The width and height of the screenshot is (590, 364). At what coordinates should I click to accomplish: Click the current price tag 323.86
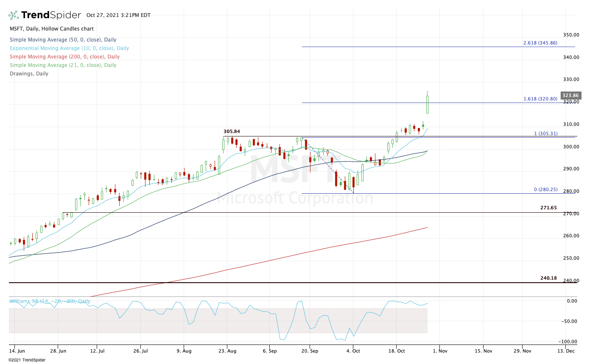click(570, 96)
